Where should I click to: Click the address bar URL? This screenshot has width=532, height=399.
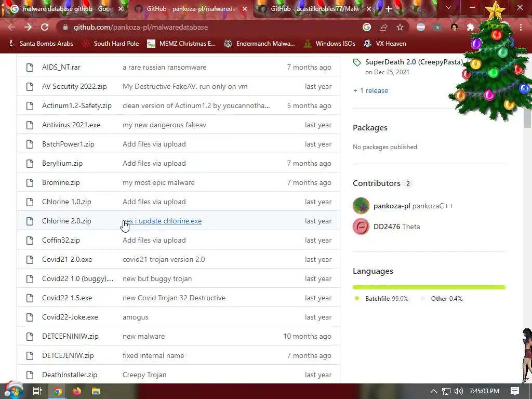click(x=140, y=27)
